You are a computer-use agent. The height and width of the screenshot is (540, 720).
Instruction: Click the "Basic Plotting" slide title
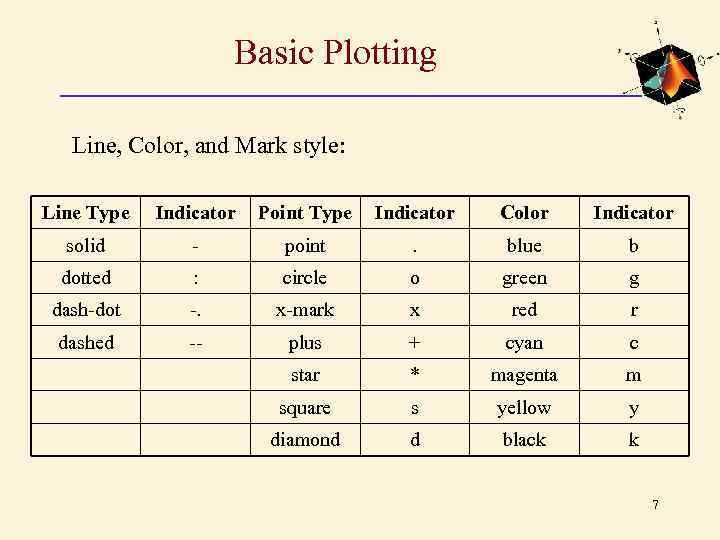point(335,53)
